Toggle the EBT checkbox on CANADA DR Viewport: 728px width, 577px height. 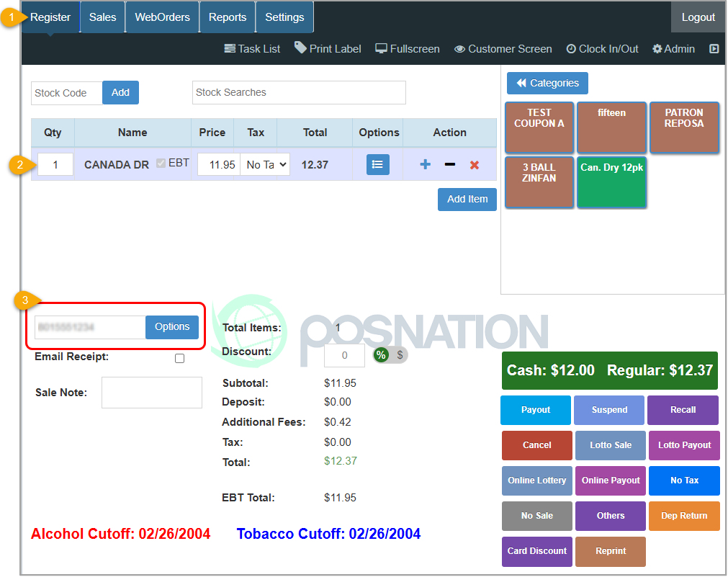click(x=160, y=163)
